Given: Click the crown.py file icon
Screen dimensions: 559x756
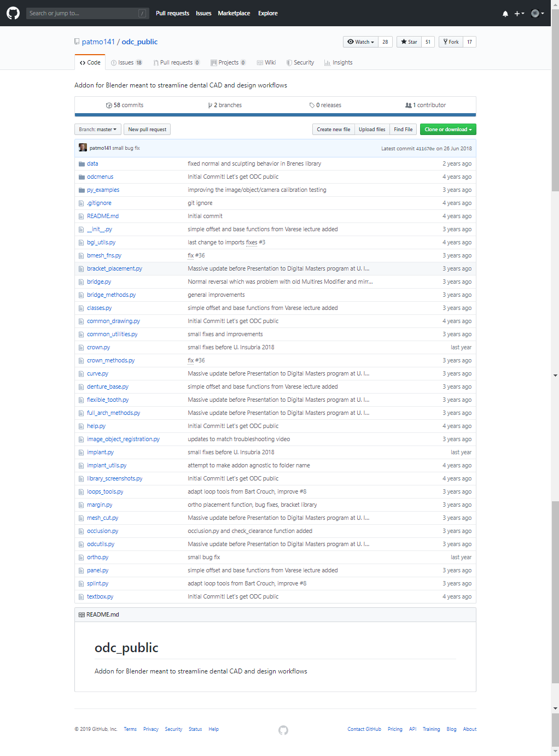Looking at the screenshot, I should pos(81,348).
